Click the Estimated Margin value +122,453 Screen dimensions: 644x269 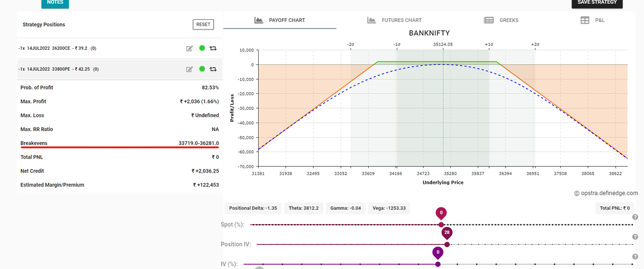click(206, 185)
